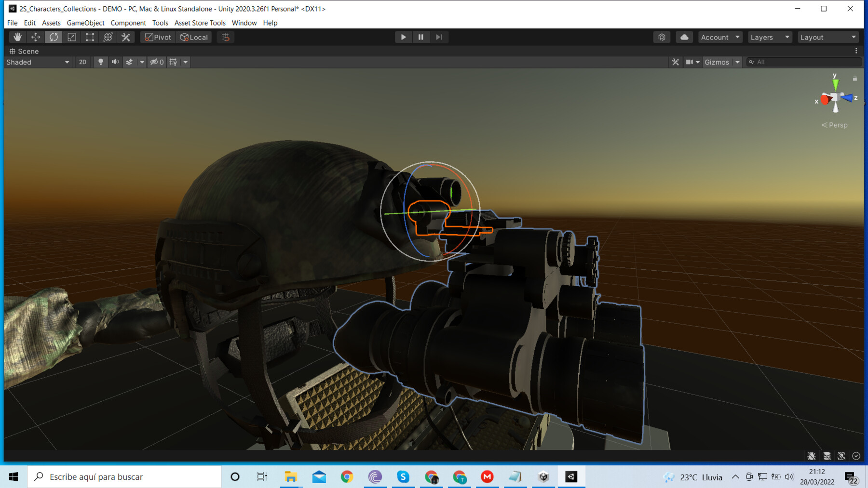868x488 pixels.
Task: Open the Component menu
Action: [x=128, y=23]
